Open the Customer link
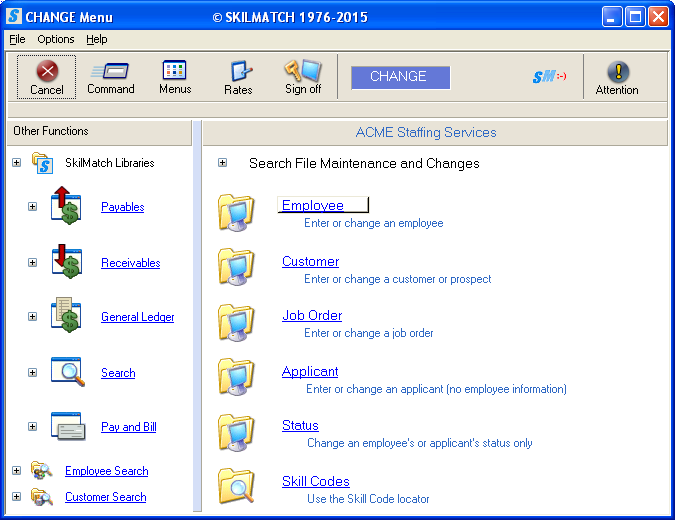 point(310,261)
